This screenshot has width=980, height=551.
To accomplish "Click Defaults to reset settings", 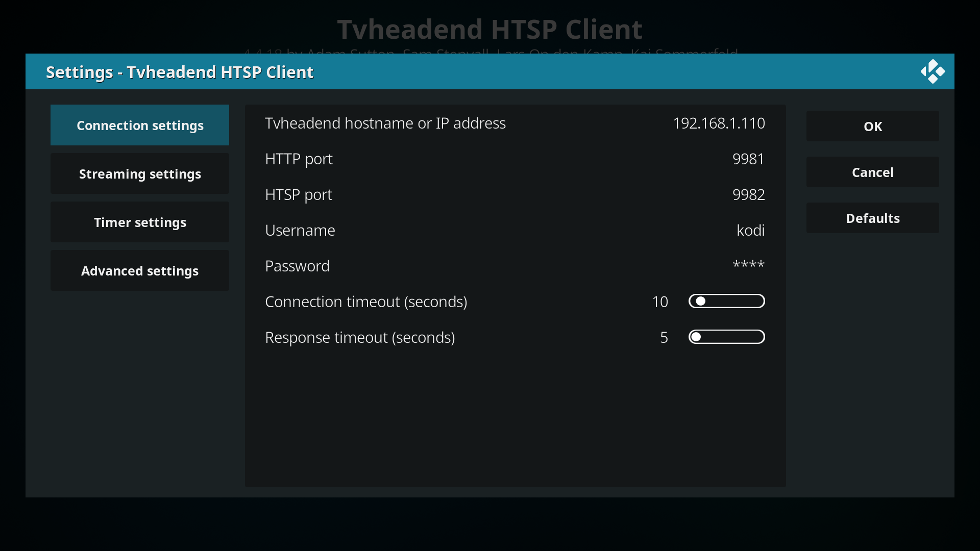I will tap(873, 218).
